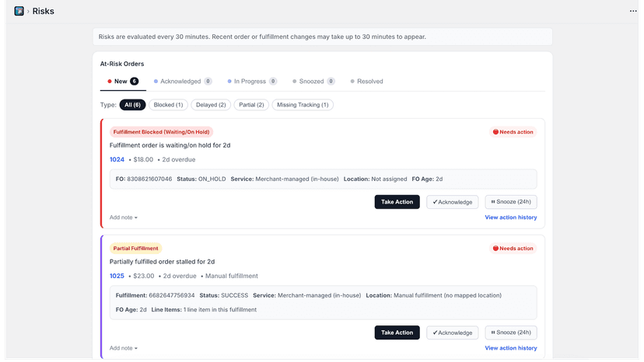The image size is (644, 362).
Task: Switch to the New tab
Action: pyautogui.click(x=123, y=82)
